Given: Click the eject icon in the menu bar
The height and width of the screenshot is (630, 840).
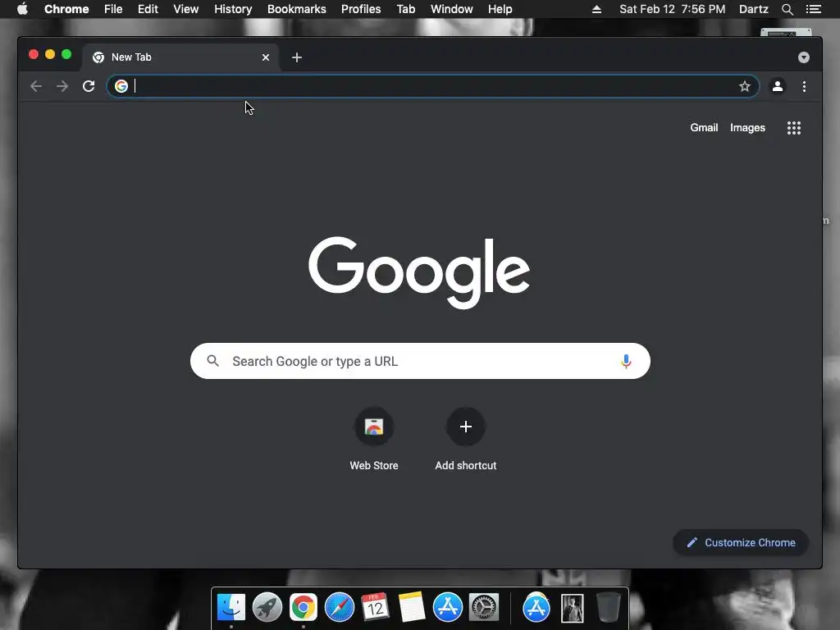Looking at the screenshot, I should click(x=596, y=9).
